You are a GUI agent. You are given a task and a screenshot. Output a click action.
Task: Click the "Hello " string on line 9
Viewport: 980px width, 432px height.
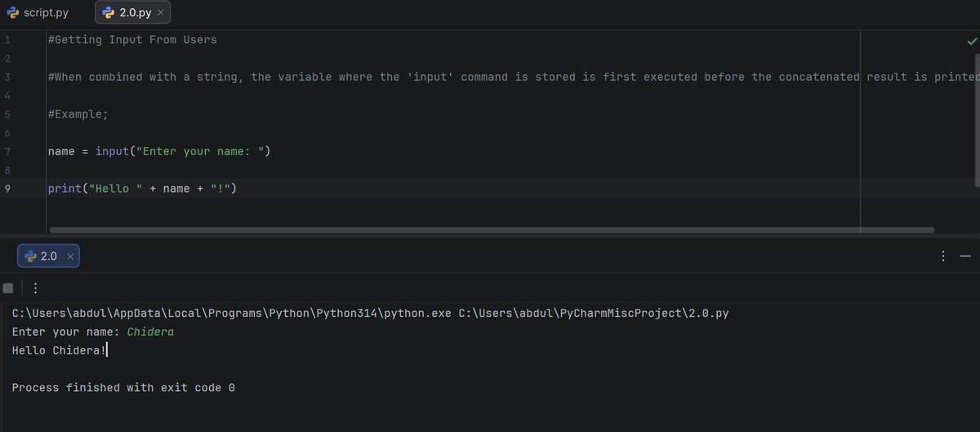115,189
